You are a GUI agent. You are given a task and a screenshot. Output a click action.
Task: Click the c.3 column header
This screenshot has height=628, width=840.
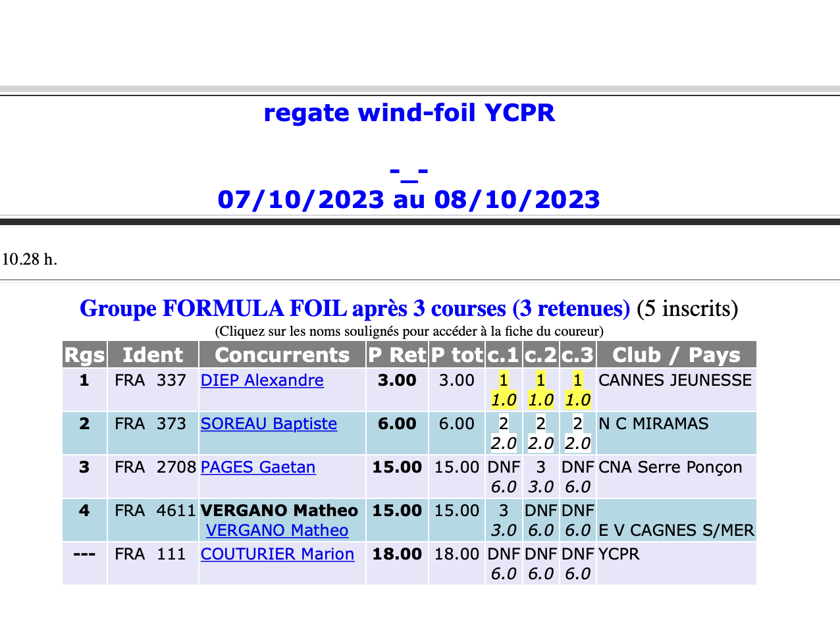click(x=577, y=355)
